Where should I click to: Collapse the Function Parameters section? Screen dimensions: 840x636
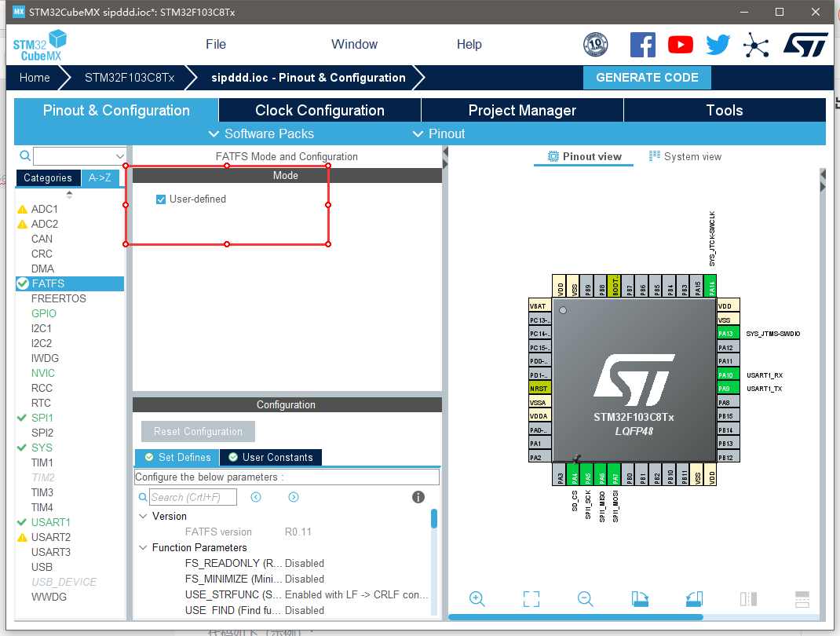(142, 547)
